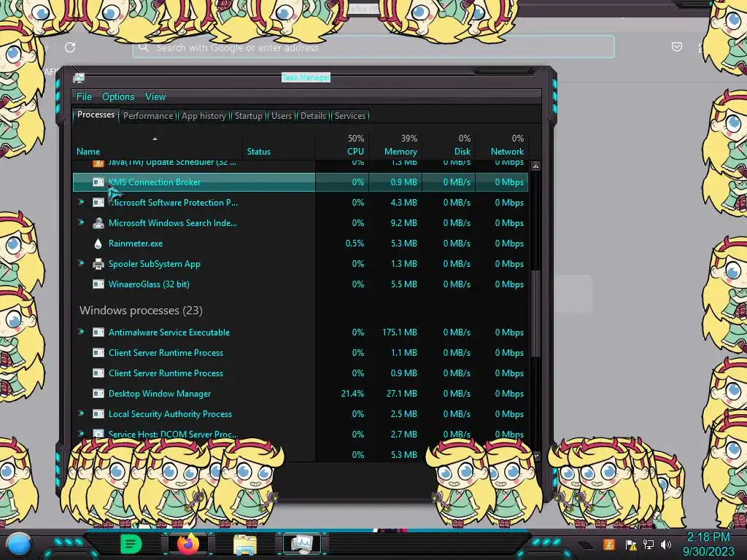Click the Service Host: DCOM Server icon
Screen dimensions: 747x560
tap(98, 434)
